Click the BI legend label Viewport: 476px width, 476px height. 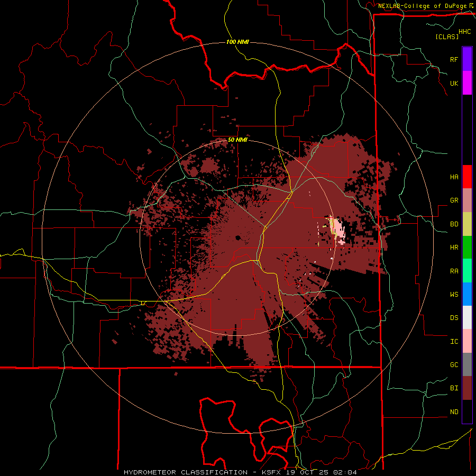tap(454, 388)
